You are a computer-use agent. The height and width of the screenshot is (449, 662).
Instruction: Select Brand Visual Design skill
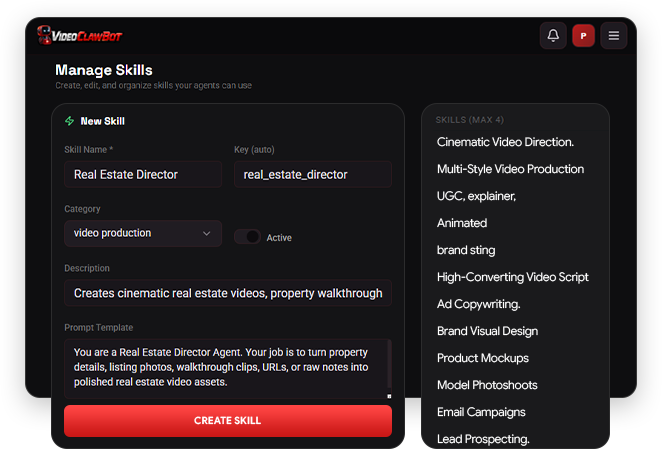pyautogui.click(x=487, y=331)
